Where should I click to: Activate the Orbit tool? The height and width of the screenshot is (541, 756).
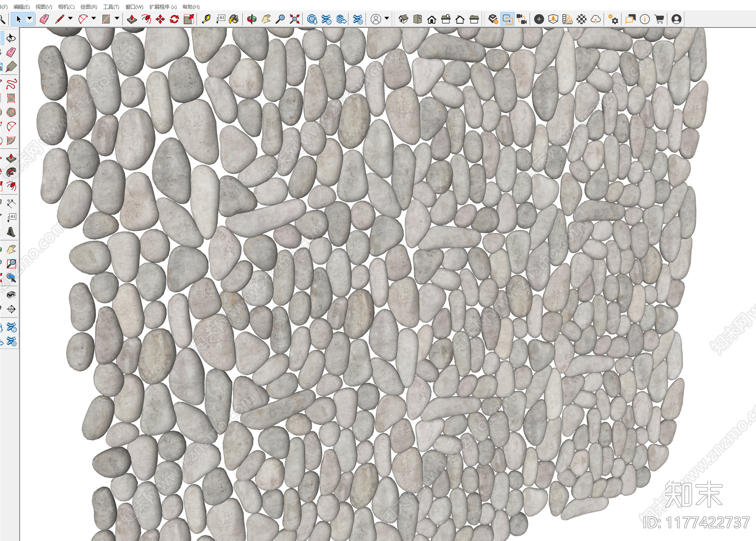pos(252,19)
